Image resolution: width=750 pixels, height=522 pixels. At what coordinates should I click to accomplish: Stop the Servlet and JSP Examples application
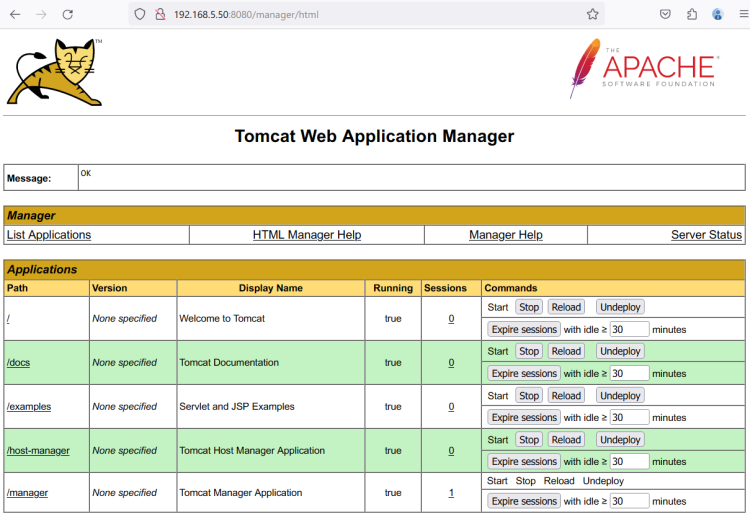point(529,396)
